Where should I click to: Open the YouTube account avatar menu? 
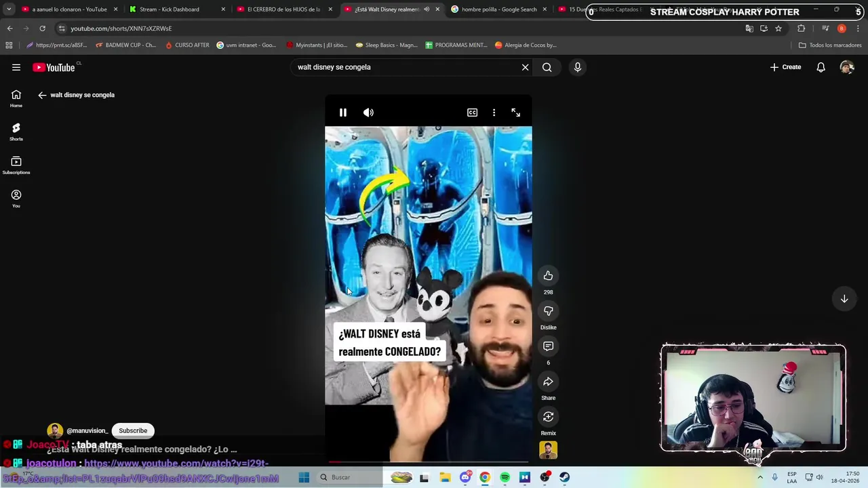[846, 67]
